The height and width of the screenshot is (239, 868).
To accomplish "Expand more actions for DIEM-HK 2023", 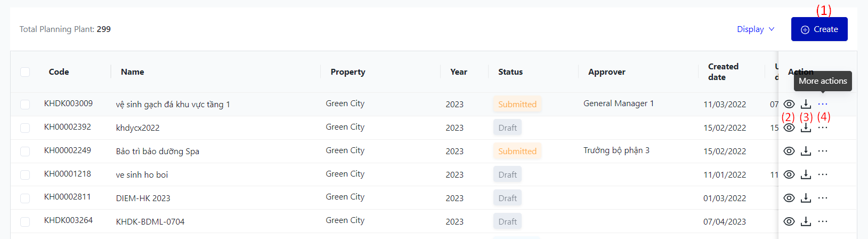I will tap(823, 198).
